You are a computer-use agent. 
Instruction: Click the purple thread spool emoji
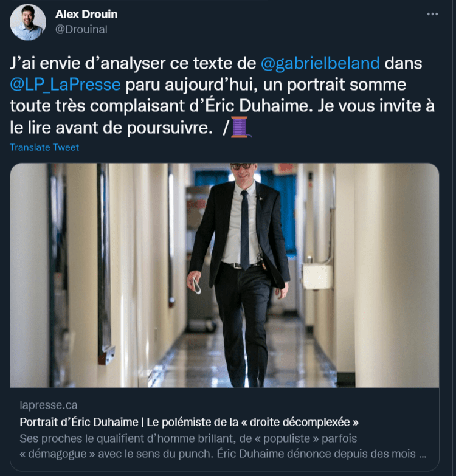pos(240,127)
